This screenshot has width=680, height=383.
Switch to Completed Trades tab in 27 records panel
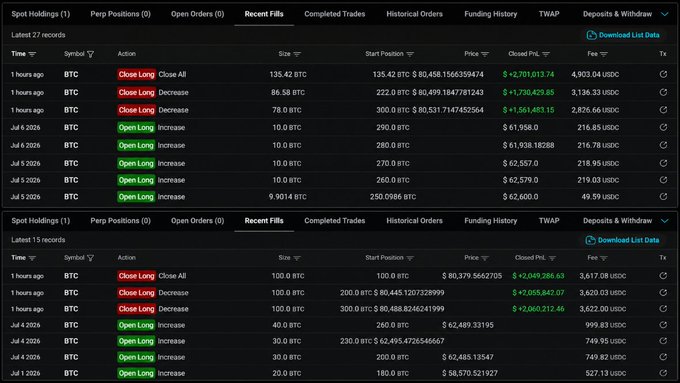tap(335, 14)
